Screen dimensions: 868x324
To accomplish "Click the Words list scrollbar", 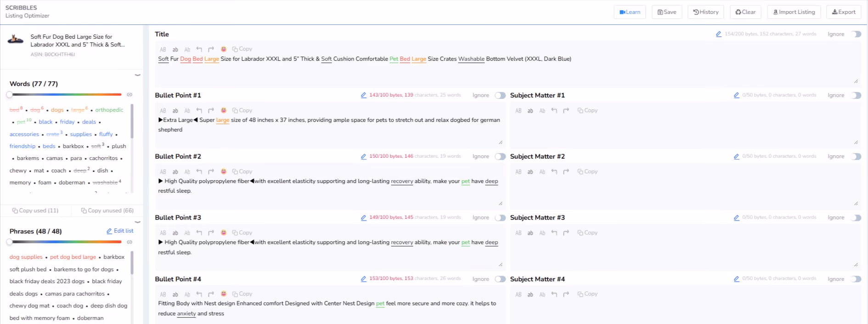I will point(132,121).
